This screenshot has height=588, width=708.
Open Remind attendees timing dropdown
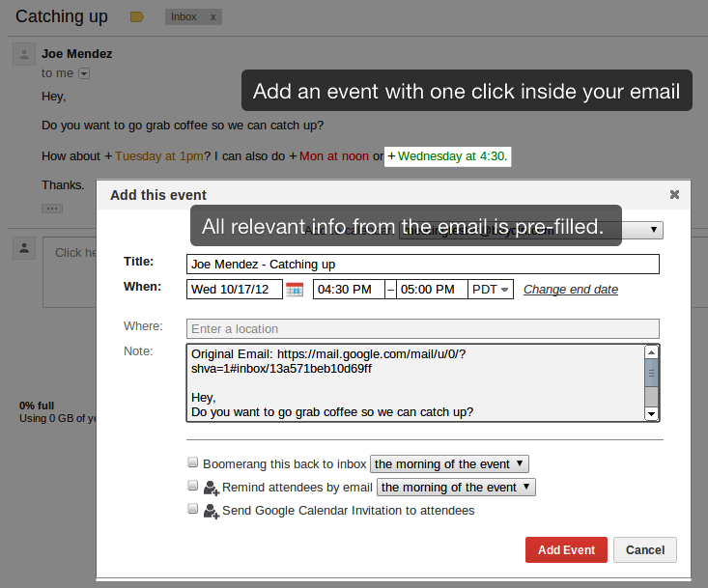pos(456,488)
